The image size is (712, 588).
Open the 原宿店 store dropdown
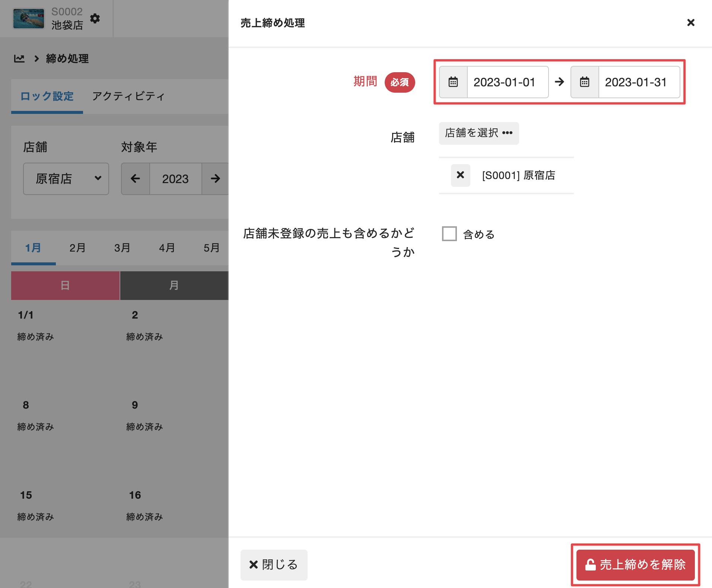pos(66,179)
